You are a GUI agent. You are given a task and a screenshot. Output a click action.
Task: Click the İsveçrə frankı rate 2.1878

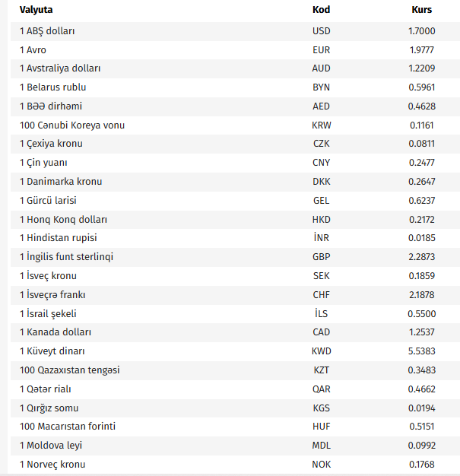[421, 295]
